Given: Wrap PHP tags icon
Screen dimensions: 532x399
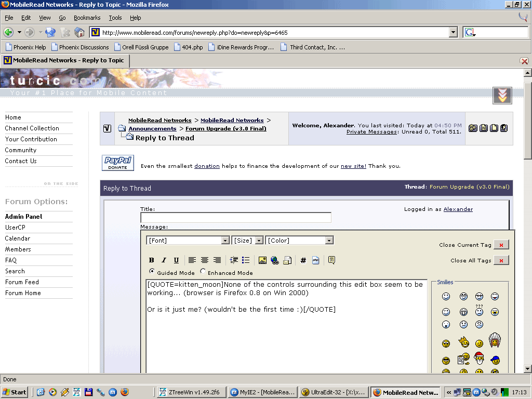Looking at the screenshot, I should (315, 260).
